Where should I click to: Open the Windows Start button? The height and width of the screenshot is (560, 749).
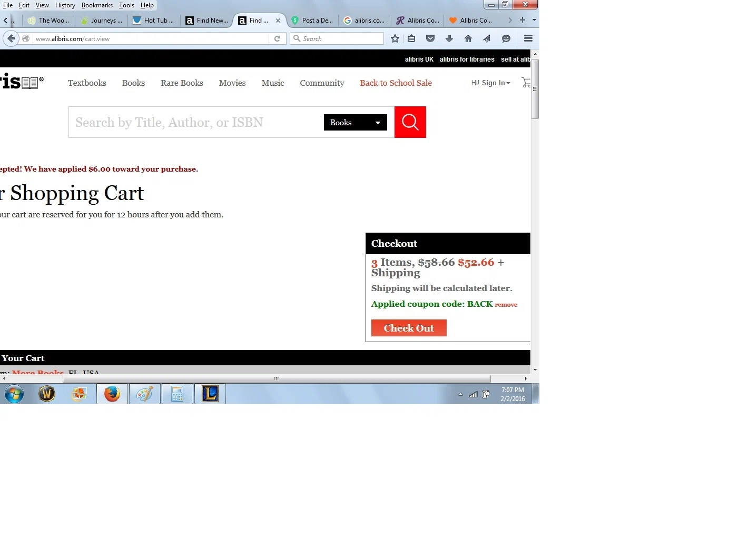click(x=14, y=394)
